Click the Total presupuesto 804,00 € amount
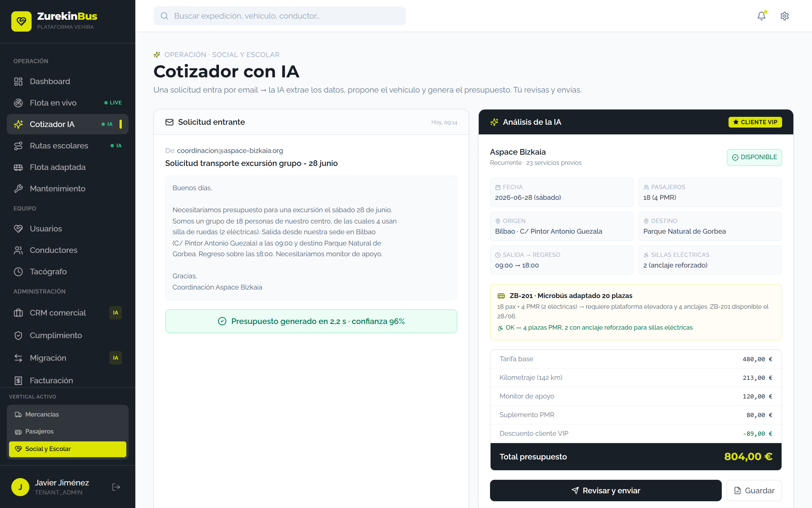 (x=748, y=457)
